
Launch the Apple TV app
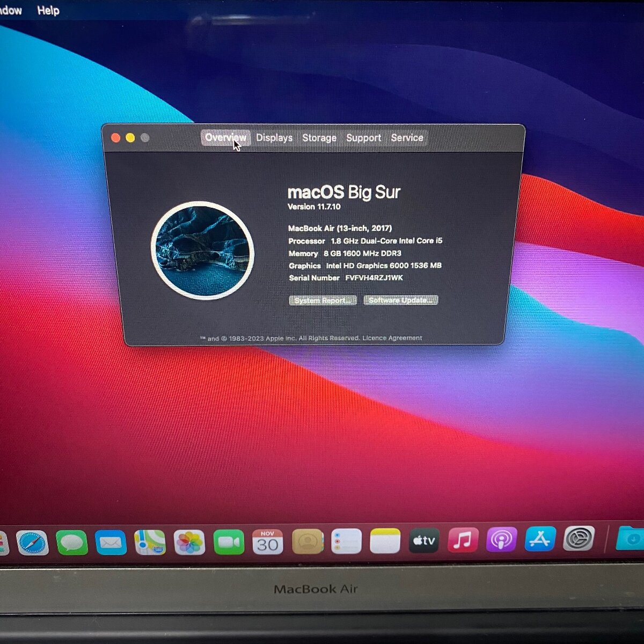[423, 541]
